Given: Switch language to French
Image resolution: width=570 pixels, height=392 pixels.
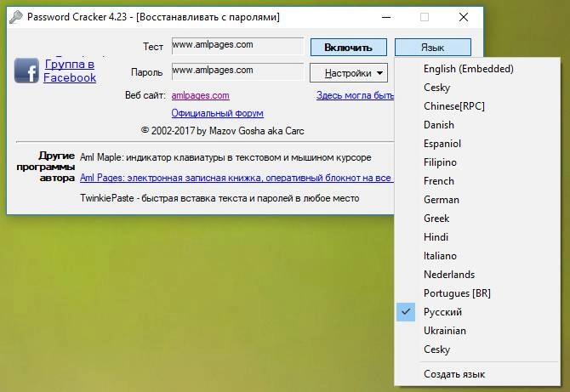Looking at the screenshot, I should pos(477,181).
